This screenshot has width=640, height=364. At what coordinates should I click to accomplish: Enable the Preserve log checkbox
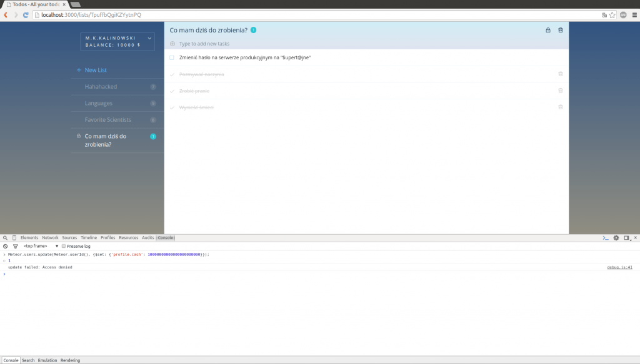64,246
